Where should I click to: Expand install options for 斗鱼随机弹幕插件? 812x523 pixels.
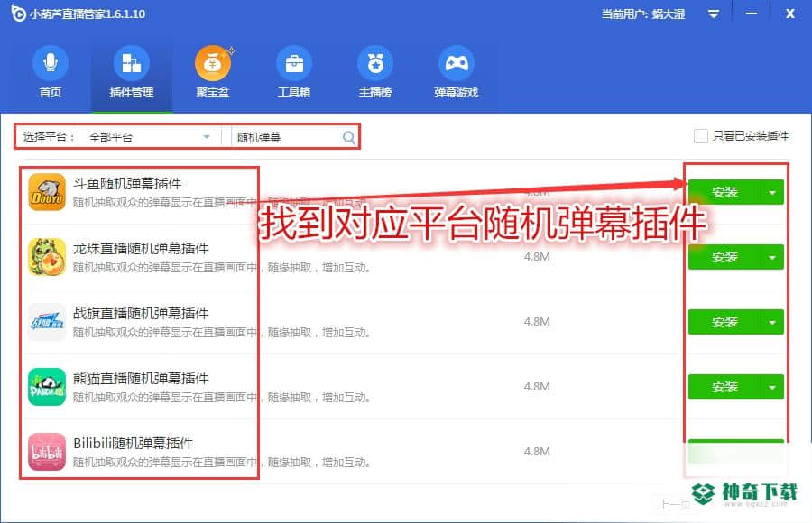point(772,193)
